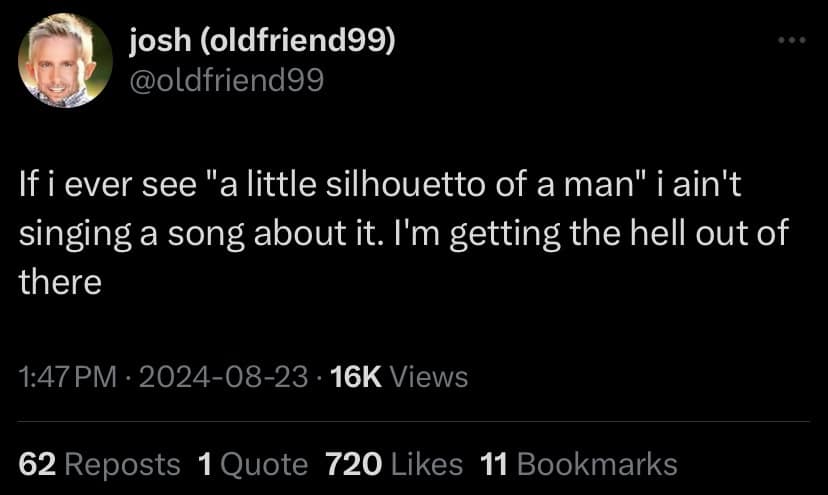Click the 16K Views counter

[399, 376]
